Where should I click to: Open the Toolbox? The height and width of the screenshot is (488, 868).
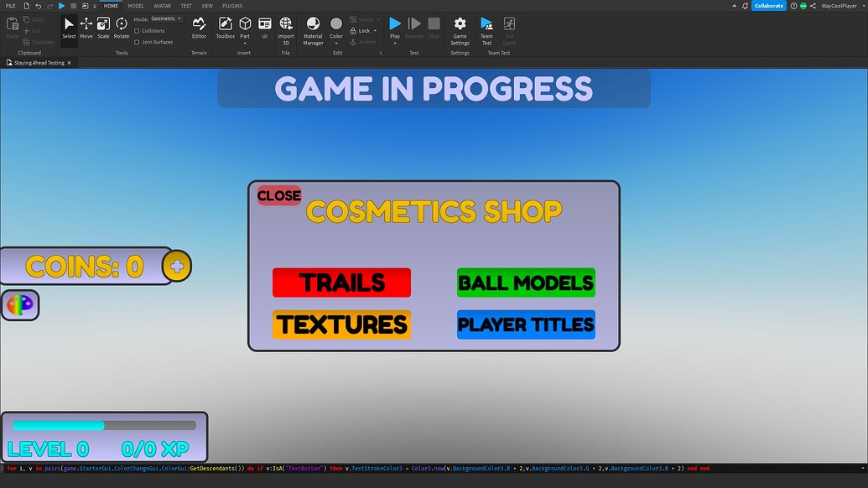[x=225, y=25]
